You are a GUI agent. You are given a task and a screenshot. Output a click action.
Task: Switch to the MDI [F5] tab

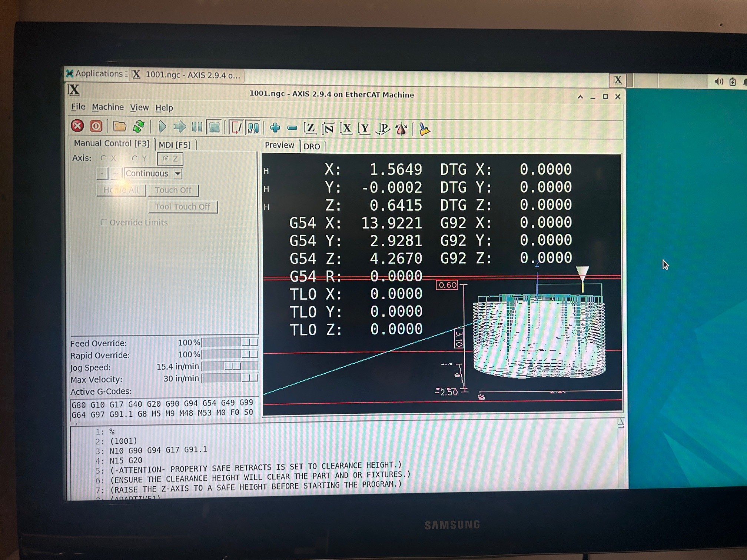tap(175, 145)
